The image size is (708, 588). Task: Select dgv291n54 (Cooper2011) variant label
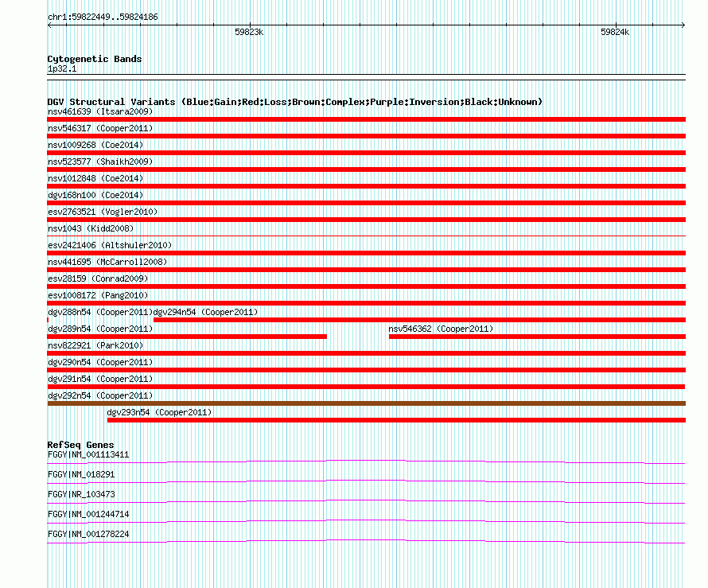[x=100, y=379]
